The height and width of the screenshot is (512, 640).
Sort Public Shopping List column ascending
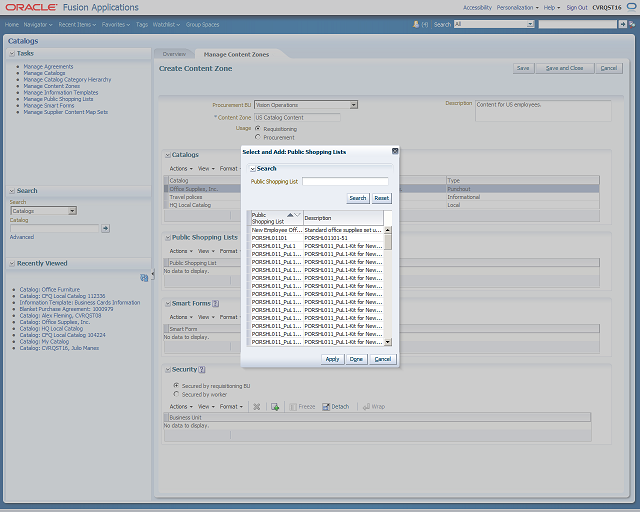pyautogui.click(x=290, y=215)
